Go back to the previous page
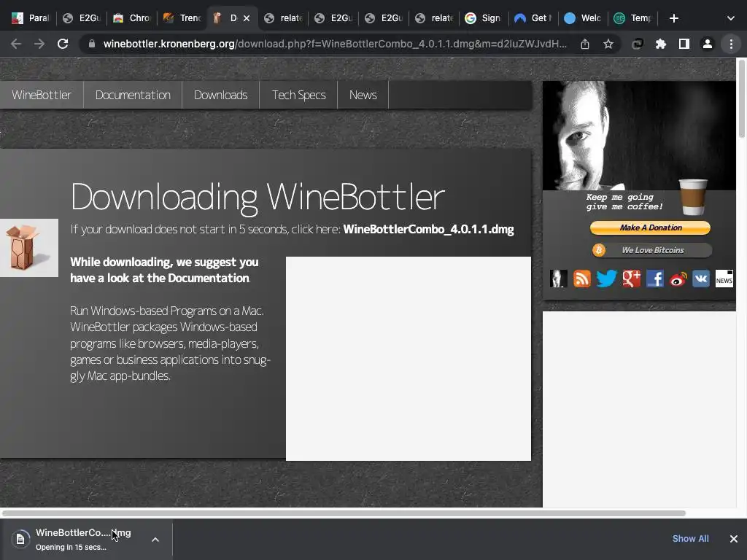 (16, 44)
